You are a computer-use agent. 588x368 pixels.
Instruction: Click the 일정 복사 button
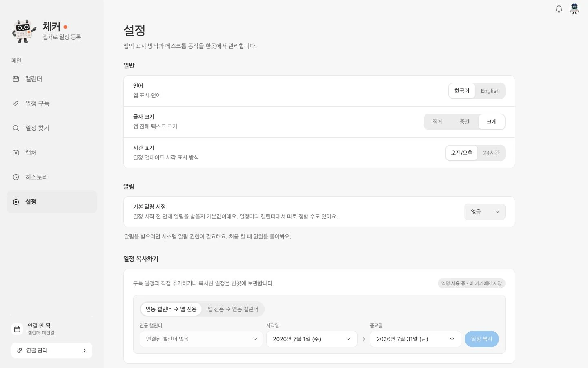(x=482, y=339)
